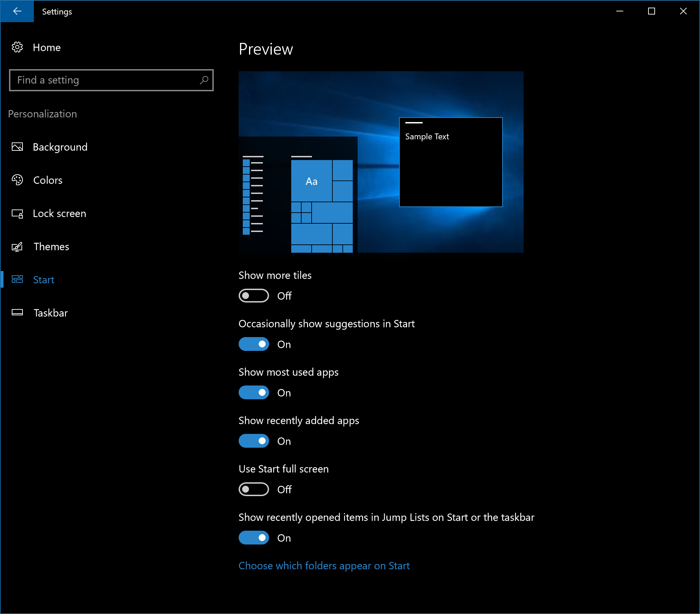Click the Sample Text preview window
Screen dimensions: 700x614
pyautogui.click(x=451, y=162)
